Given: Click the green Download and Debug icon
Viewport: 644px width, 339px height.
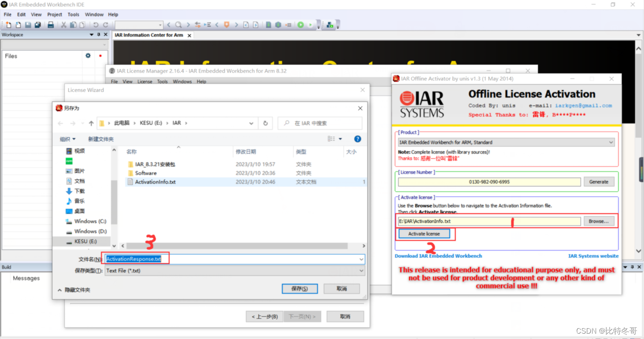Looking at the screenshot, I should coord(301,25).
